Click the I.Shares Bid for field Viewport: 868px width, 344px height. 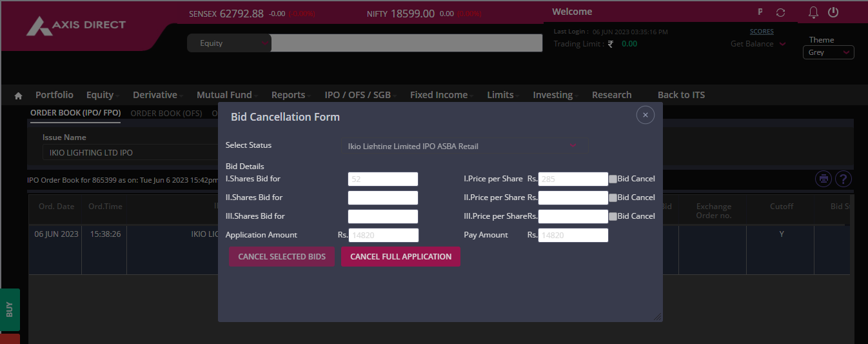[x=383, y=179]
